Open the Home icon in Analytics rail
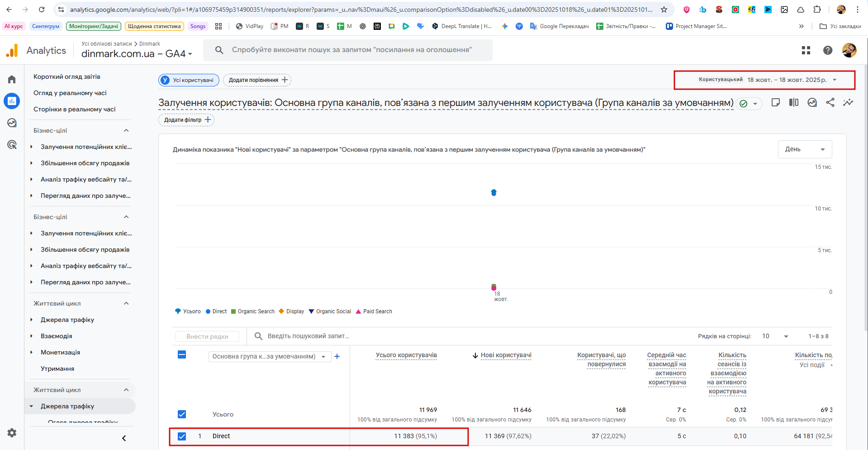868x450 pixels. coord(12,80)
